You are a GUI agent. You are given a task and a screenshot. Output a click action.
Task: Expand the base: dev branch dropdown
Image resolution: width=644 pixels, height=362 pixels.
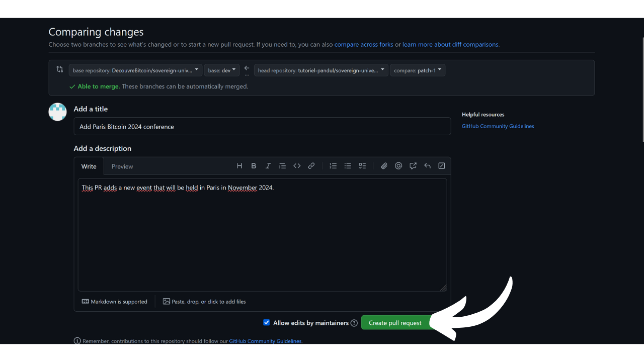click(x=222, y=70)
